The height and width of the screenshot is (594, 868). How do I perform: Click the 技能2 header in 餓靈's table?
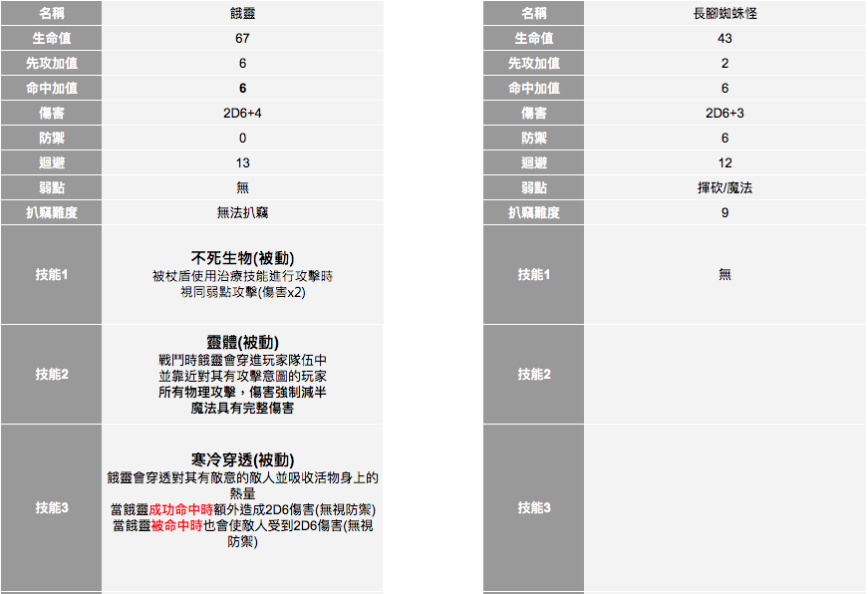click(x=52, y=374)
